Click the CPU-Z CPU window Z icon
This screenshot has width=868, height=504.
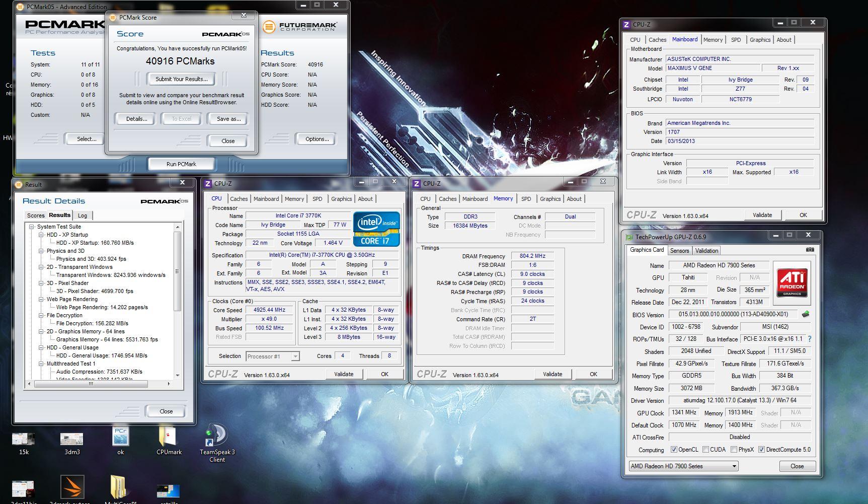[208, 184]
